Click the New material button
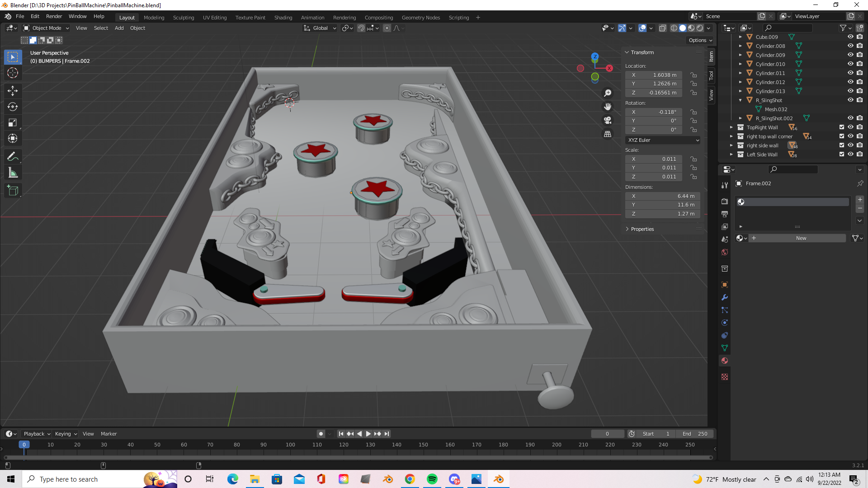The width and height of the screenshot is (868, 488). click(x=801, y=238)
